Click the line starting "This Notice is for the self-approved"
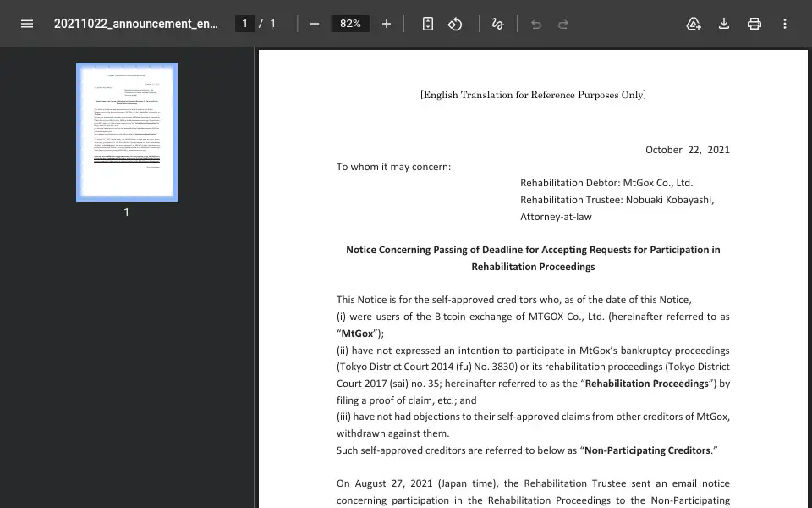The image size is (812, 508). coord(513,300)
